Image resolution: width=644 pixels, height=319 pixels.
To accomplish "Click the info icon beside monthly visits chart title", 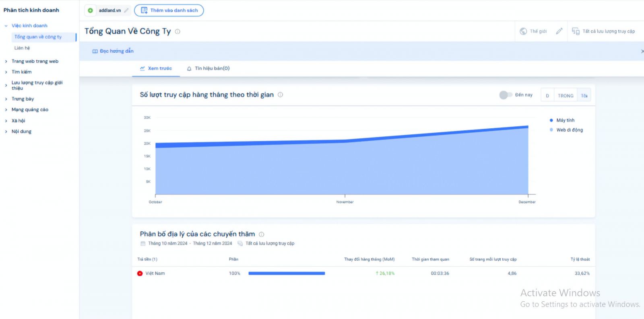I will pos(280,95).
